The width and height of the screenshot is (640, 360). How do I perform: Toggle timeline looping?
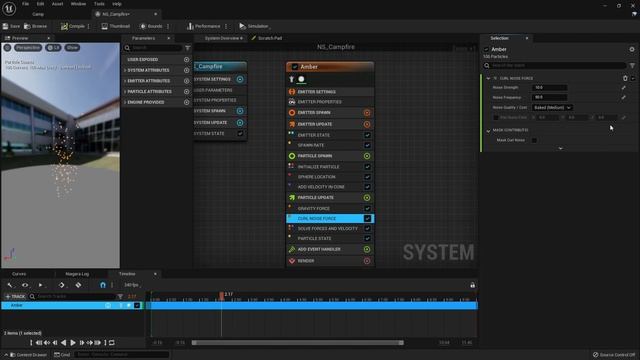point(111,343)
